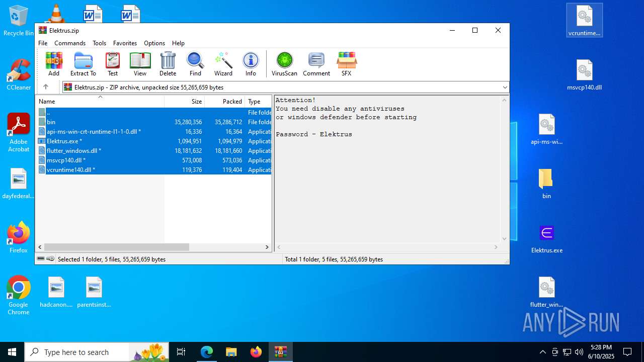Viewport: 644px width, 362px height.
Task: Click the status bar key icon
Action: pyautogui.click(x=50, y=259)
